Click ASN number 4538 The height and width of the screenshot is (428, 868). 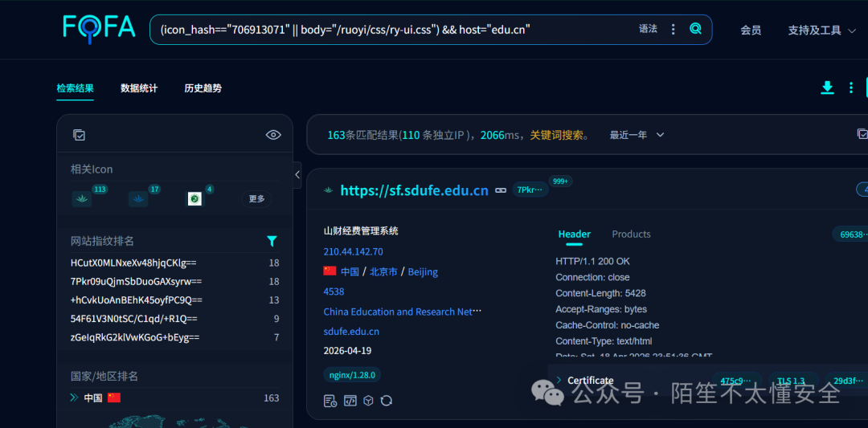[334, 291]
